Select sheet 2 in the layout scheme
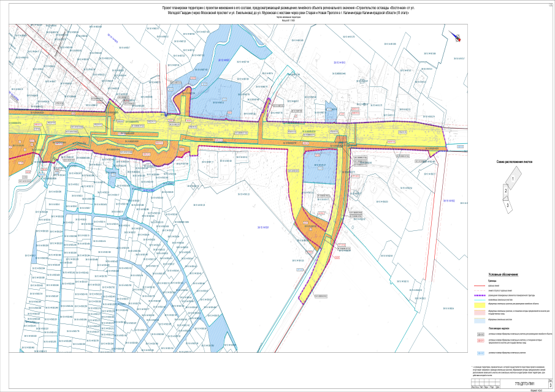Image resolution: width=555 pixels, height=392 pixels. pyautogui.click(x=505, y=191)
